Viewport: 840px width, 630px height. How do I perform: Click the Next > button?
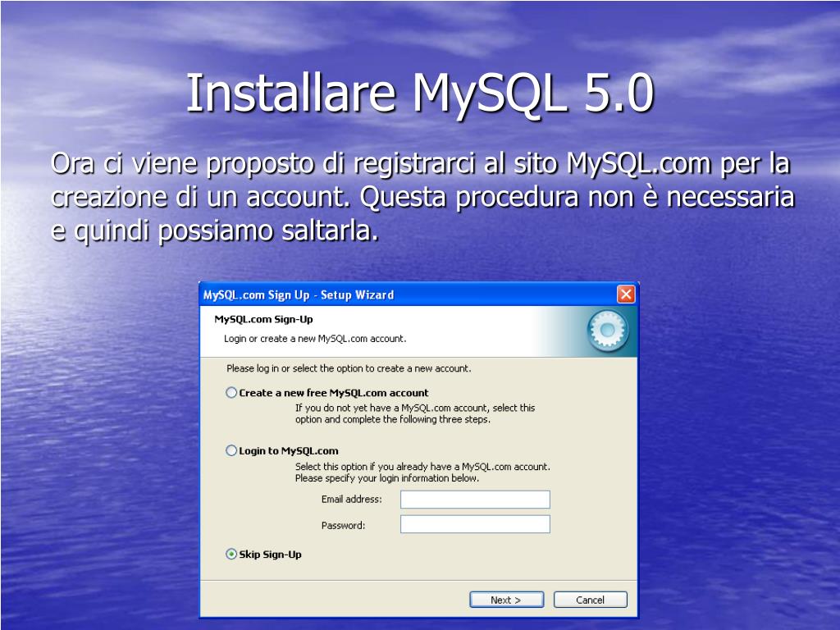pos(506,600)
